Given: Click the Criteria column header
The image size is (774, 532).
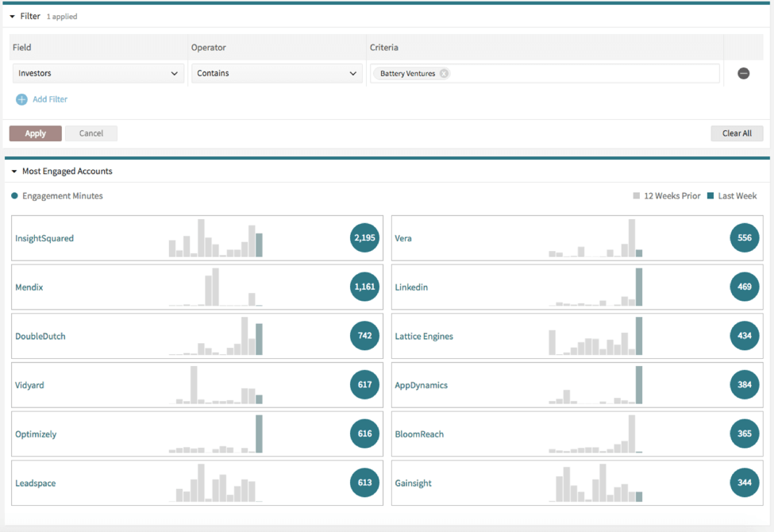Looking at the screenshot, I should (384, 48).
